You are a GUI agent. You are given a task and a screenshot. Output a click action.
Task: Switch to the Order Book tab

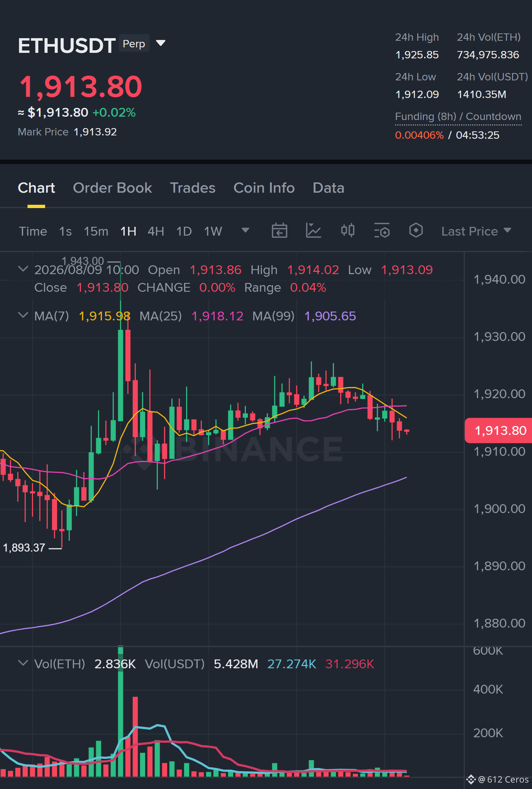112,188
